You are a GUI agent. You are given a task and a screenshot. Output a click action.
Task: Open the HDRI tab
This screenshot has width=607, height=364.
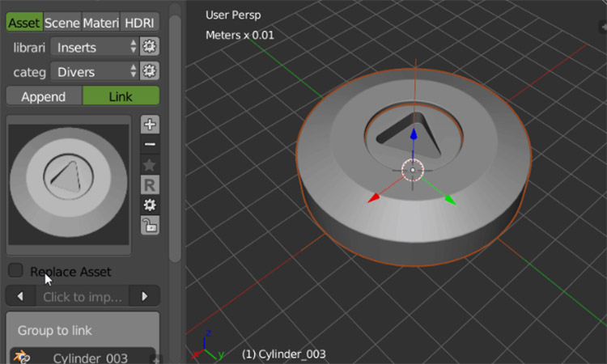pyautogui.click(x=140, y=23)
